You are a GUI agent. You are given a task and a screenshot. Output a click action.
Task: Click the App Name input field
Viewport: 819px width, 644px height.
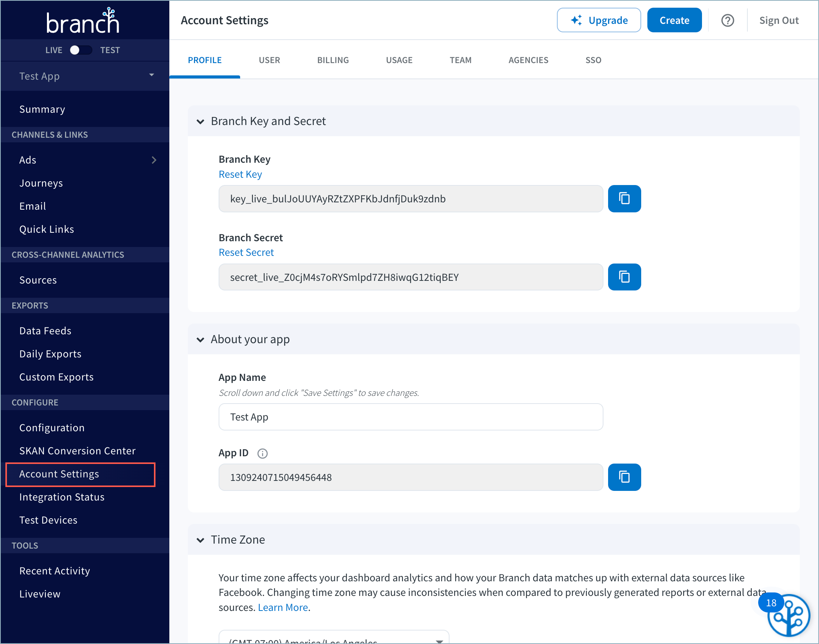coord(410,417)
